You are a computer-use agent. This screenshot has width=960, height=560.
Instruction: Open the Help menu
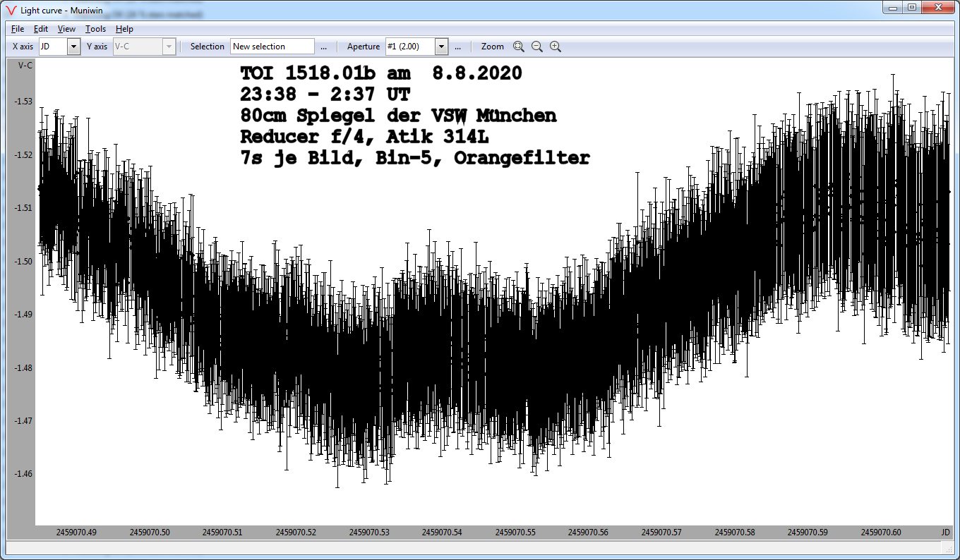point(124,29)
